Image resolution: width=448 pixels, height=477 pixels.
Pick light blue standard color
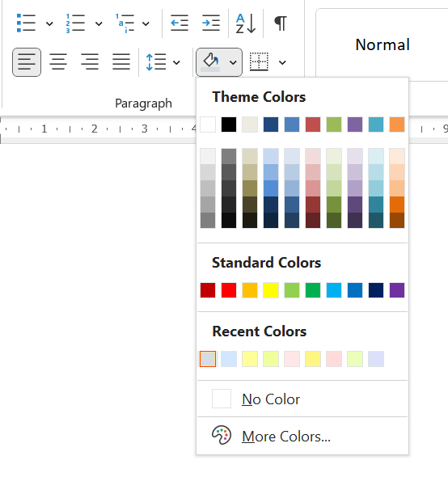(x=334, y=290)
